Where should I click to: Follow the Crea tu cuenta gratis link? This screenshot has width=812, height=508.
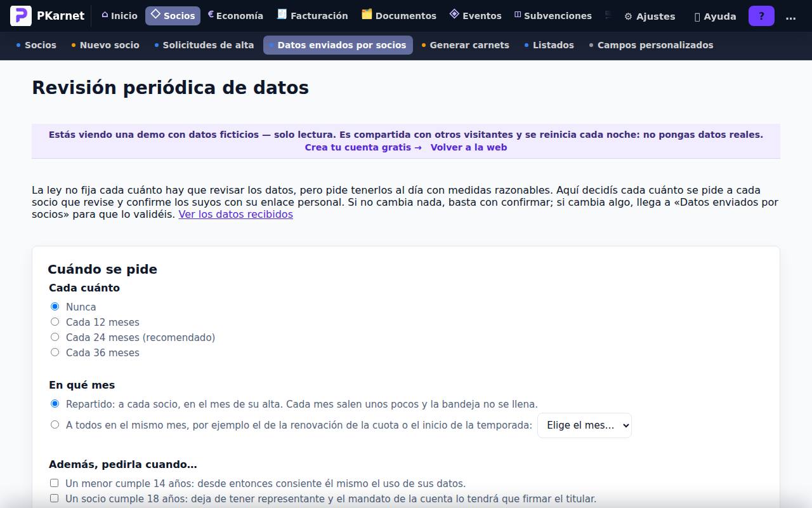coord(363,147)
